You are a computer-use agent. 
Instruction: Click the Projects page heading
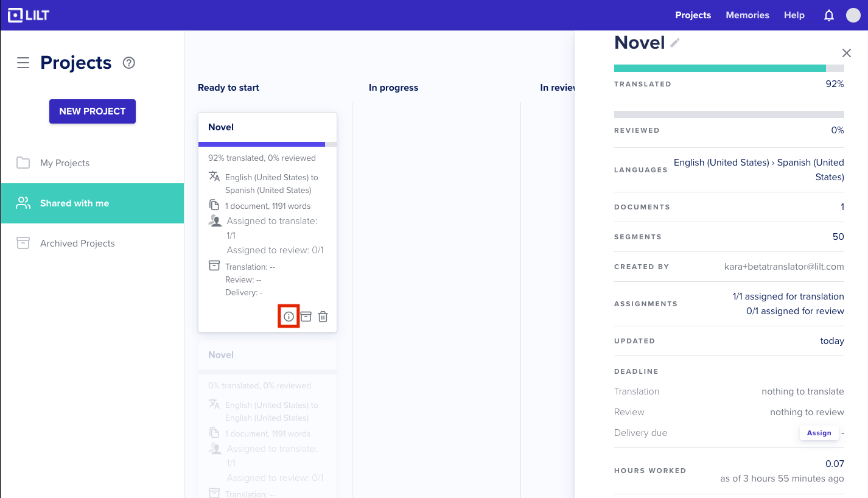point(76,63)
